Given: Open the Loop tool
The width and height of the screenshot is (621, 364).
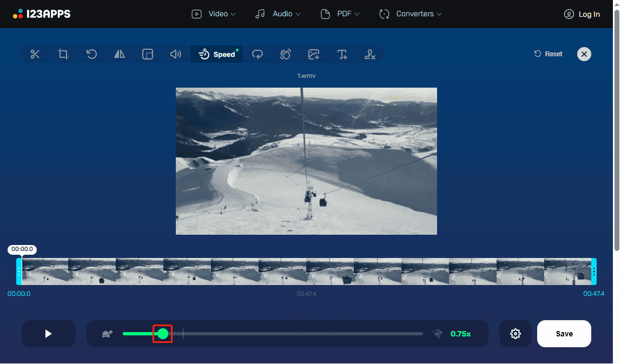Looking at the screenshot, I should [257, 54].
